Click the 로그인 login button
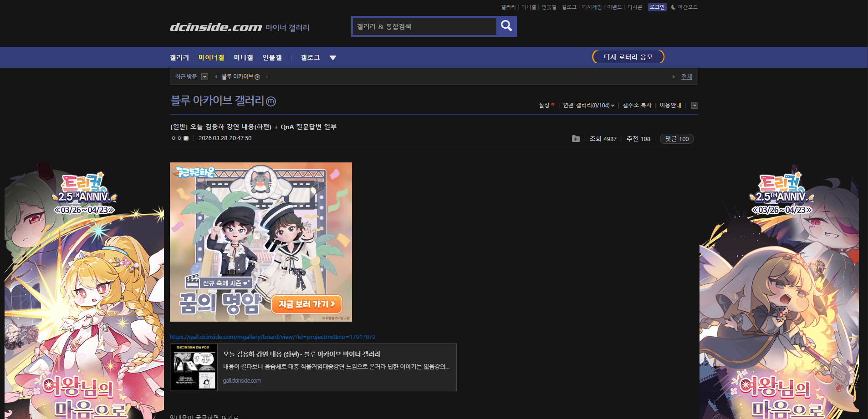Viewport: 868px width, 419px height. [x=657, y=7]
